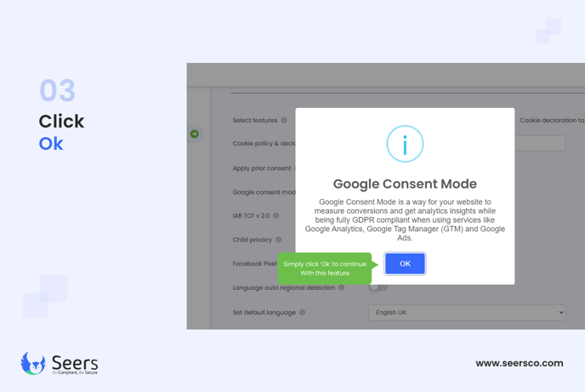Screen dimensions: 585x392
Task: Toggle Language auto regional detection switch
Action: tap(378, 287)
